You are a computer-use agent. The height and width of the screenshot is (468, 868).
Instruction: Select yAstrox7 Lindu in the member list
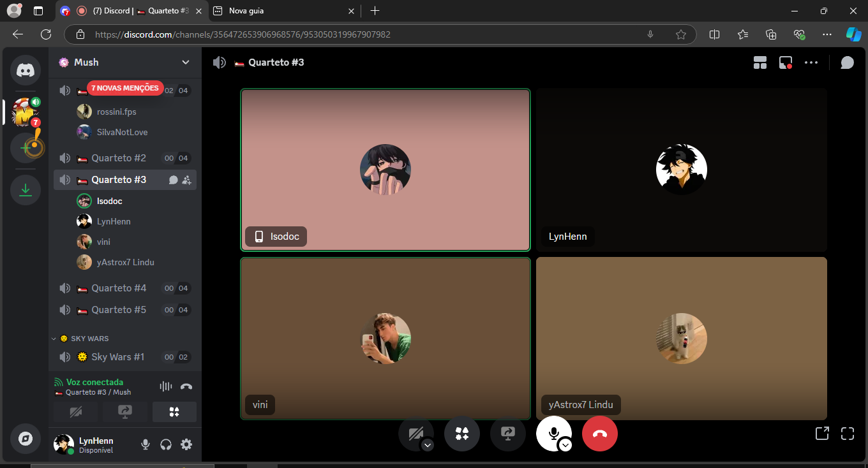[135, 262]
